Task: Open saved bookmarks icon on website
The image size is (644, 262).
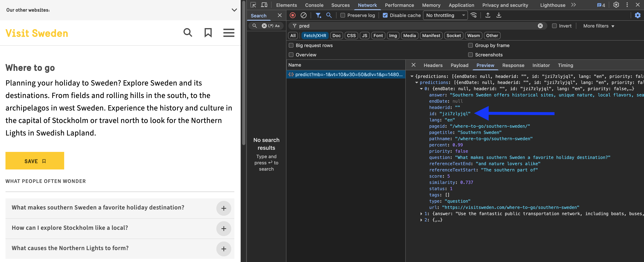Action: pos(208,33)
